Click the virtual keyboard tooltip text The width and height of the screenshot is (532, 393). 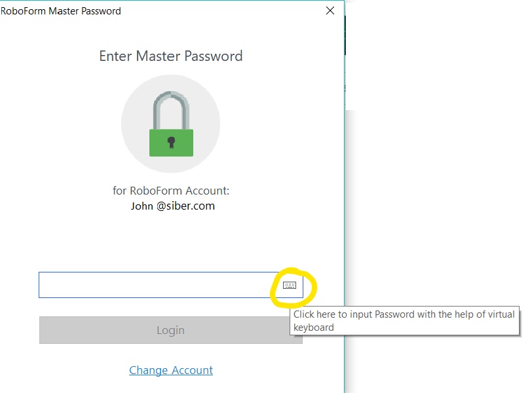pyautogui.click(x=404, y=321)
